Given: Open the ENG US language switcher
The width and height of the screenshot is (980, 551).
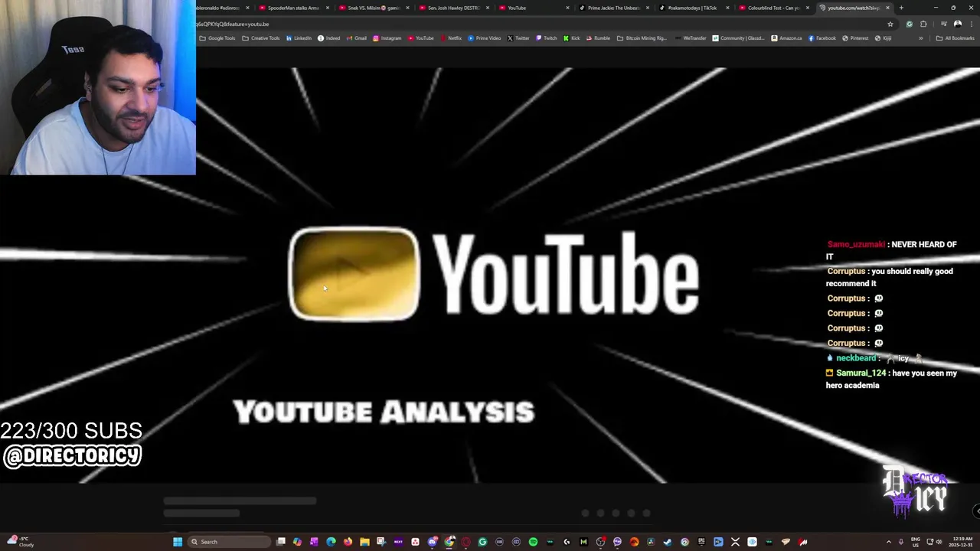Looking at the screenshot, I should [916, 542].
